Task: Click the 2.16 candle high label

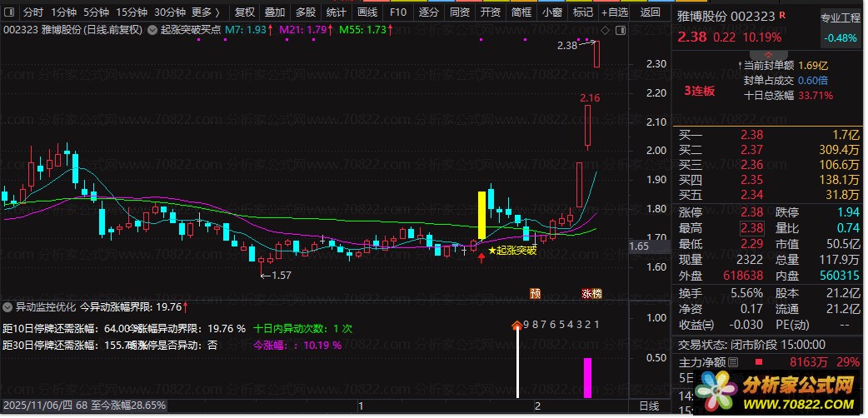Action: tap(590, 98)
